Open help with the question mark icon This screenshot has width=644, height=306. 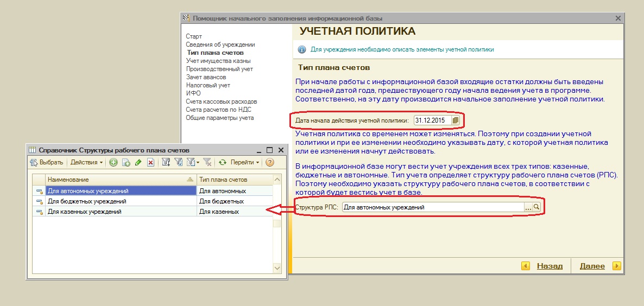(269, 162)
